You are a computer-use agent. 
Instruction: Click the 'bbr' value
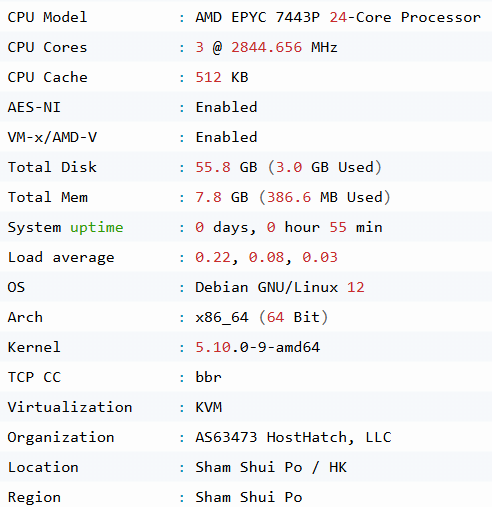[x=208, y=377]
